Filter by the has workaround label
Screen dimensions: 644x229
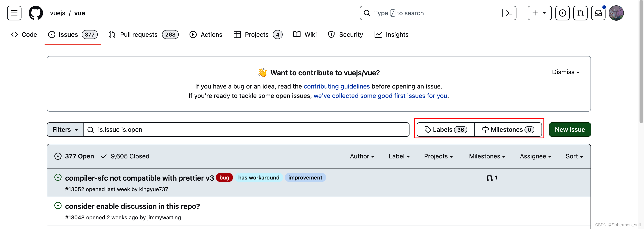point(259,177)
